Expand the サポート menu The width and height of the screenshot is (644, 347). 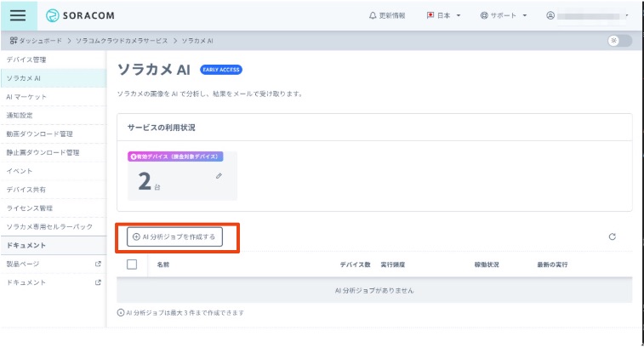(504, 15)
